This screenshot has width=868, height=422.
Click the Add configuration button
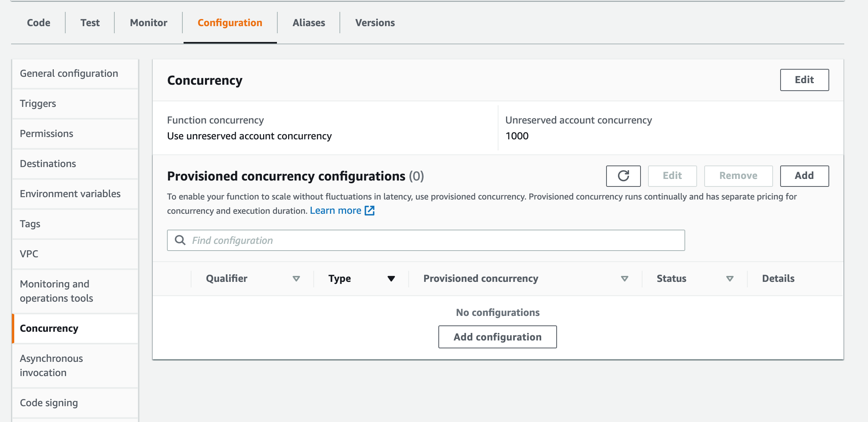tap(497, 336)
